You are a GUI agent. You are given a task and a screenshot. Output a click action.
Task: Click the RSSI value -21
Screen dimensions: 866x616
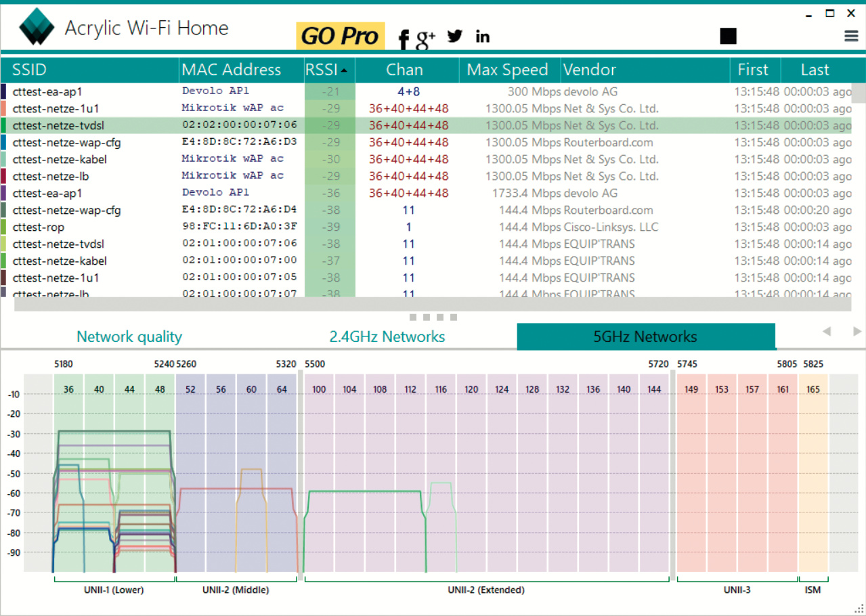pyautogui.click(x=330, y=91)
